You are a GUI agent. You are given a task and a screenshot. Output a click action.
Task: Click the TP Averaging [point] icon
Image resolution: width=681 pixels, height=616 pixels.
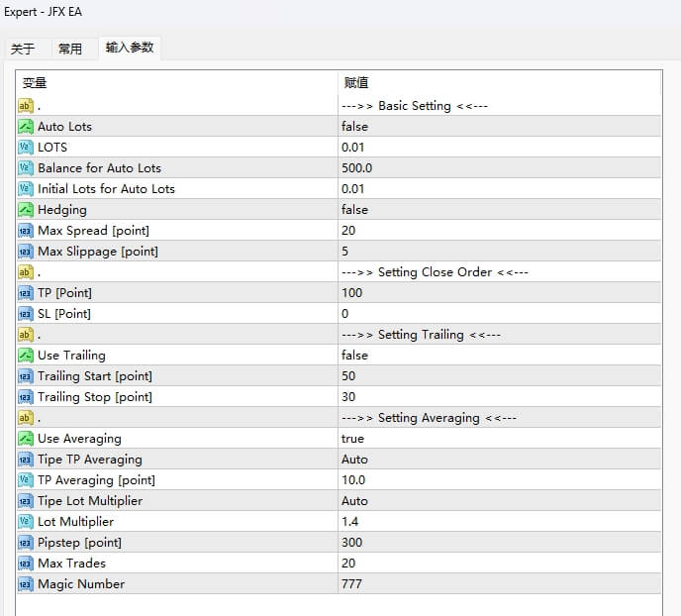click(26, 480)
